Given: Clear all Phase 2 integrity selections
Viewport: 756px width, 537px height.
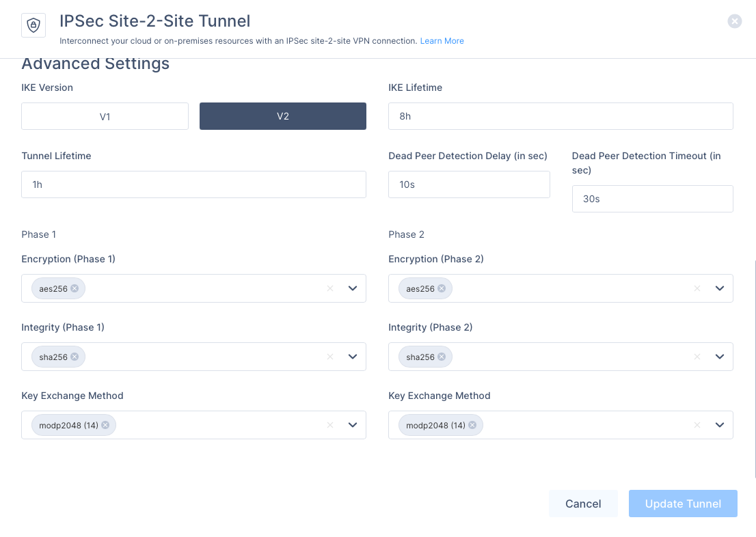Looking at the screenshot, I should click(x=697, y=357).
